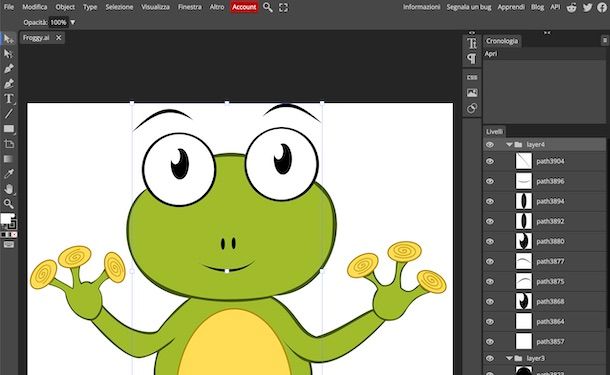
Task: Toggle visibility of path3868
Action: pos(490,301)
